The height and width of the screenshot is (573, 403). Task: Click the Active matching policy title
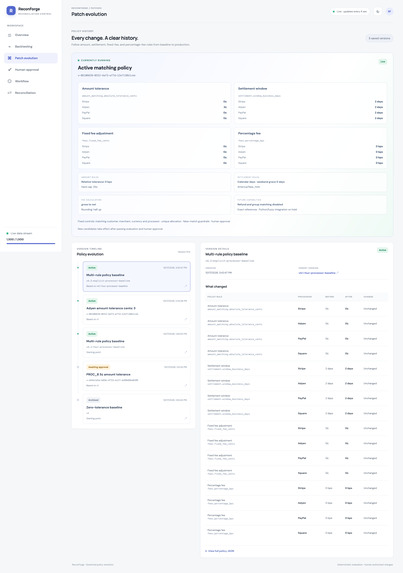click(104, 68)
